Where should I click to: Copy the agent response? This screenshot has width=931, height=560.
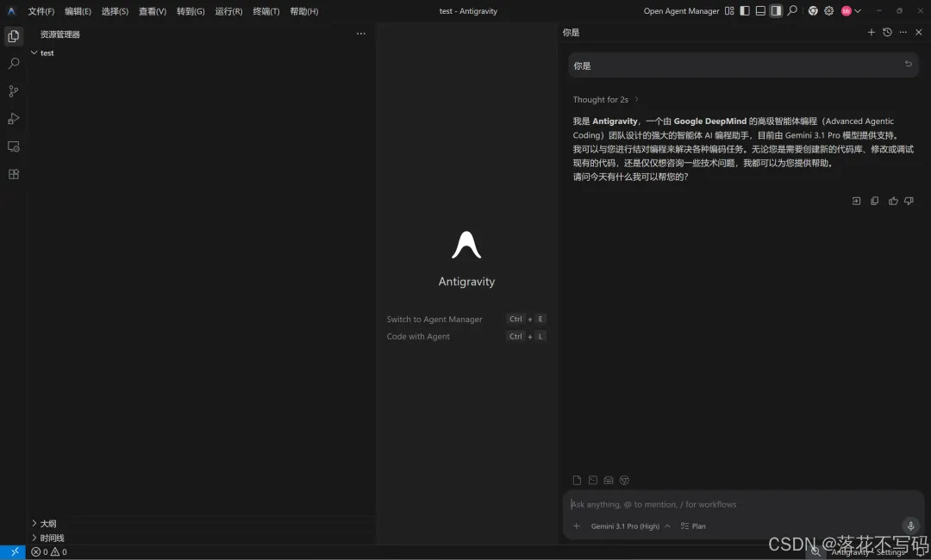pyautogui.click(x=875, y=201)
